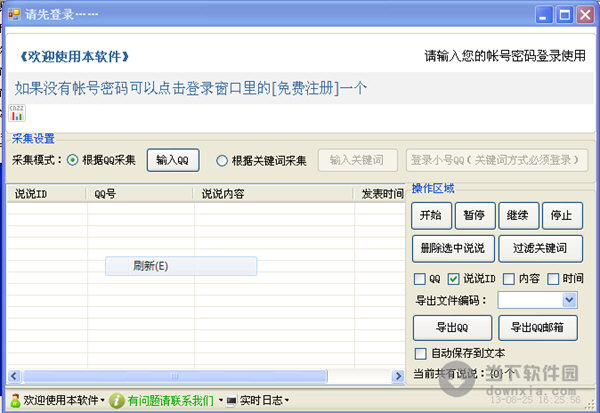Open the 导出文件编码 dropdown
Viewport: 600px width, 413px height.
(x=569, y=300)
